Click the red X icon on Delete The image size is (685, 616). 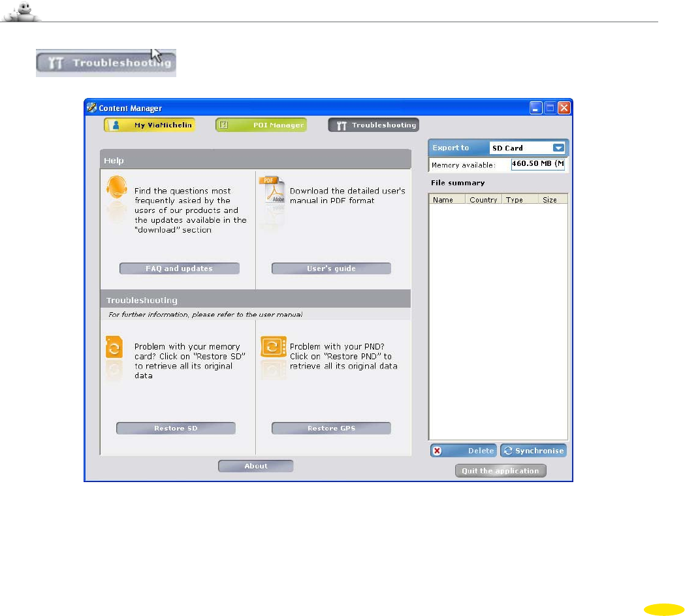[437, 451]
